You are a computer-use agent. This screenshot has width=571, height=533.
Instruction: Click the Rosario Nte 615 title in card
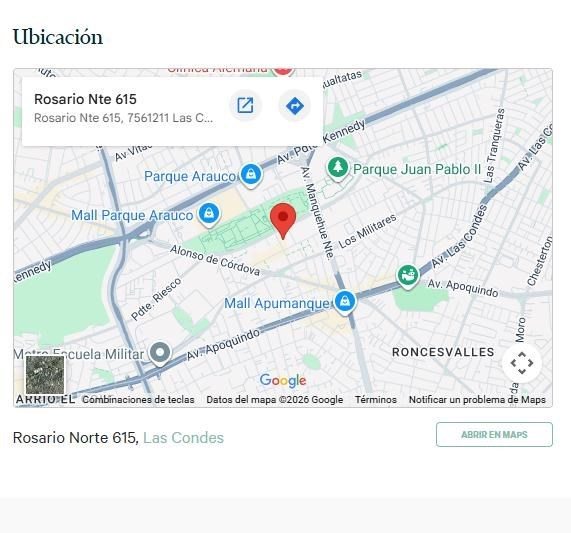85,99
